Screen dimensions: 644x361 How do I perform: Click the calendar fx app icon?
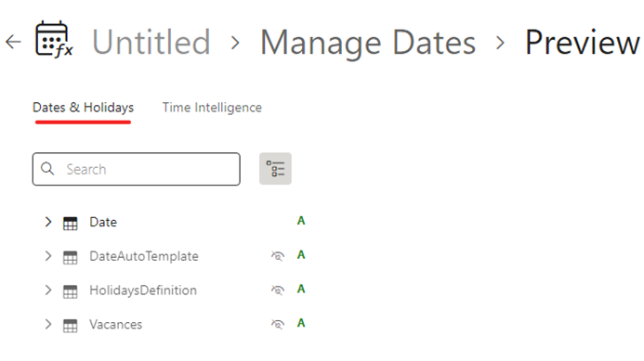54,39
